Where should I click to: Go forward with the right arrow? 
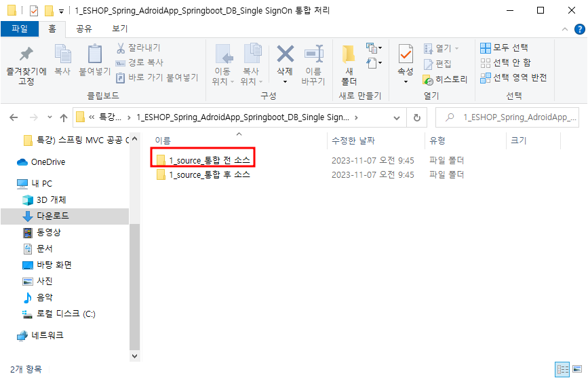click(34, 117)
